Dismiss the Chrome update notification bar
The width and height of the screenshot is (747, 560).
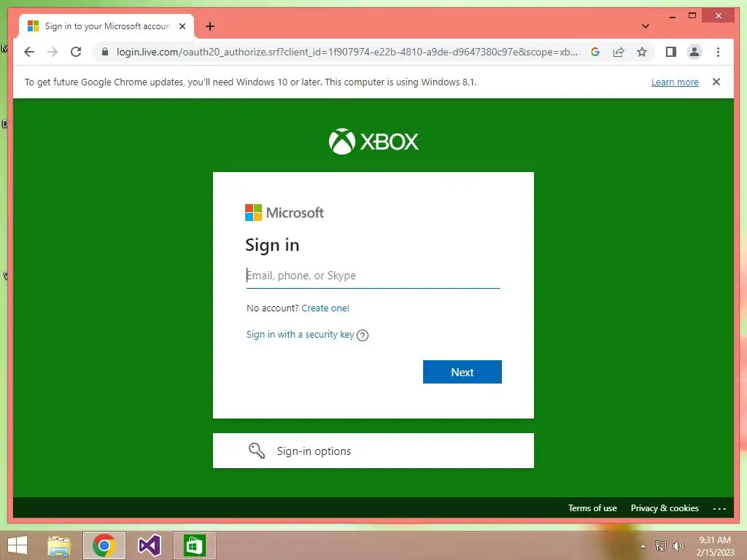[x=716, y=82]
